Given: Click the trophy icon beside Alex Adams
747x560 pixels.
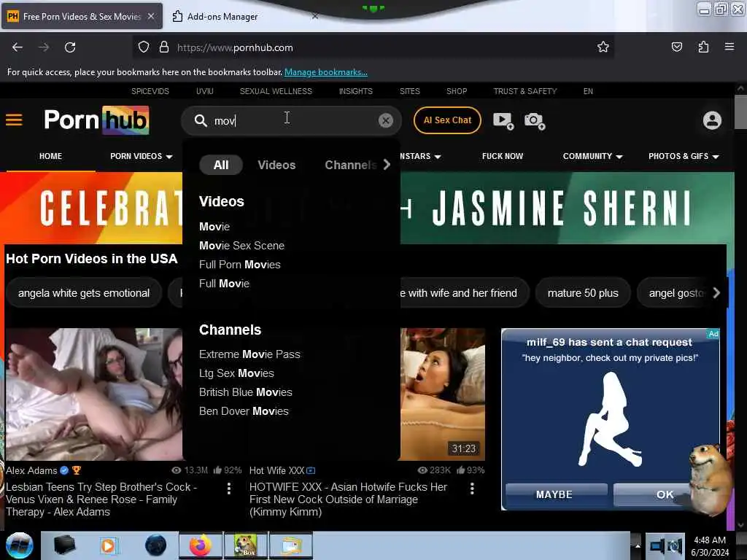Looking at the screenshot, I should coord(76,470).
